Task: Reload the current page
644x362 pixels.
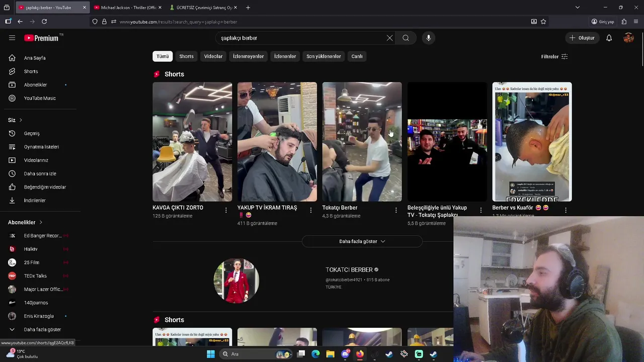Action: coord(44,22)
